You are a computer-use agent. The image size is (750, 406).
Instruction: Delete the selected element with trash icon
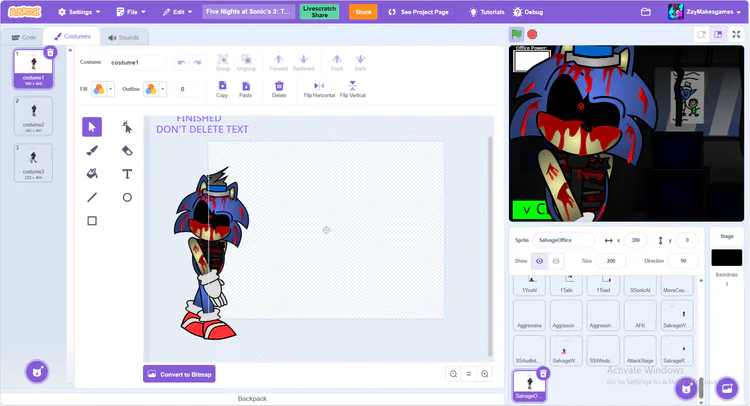279,89
